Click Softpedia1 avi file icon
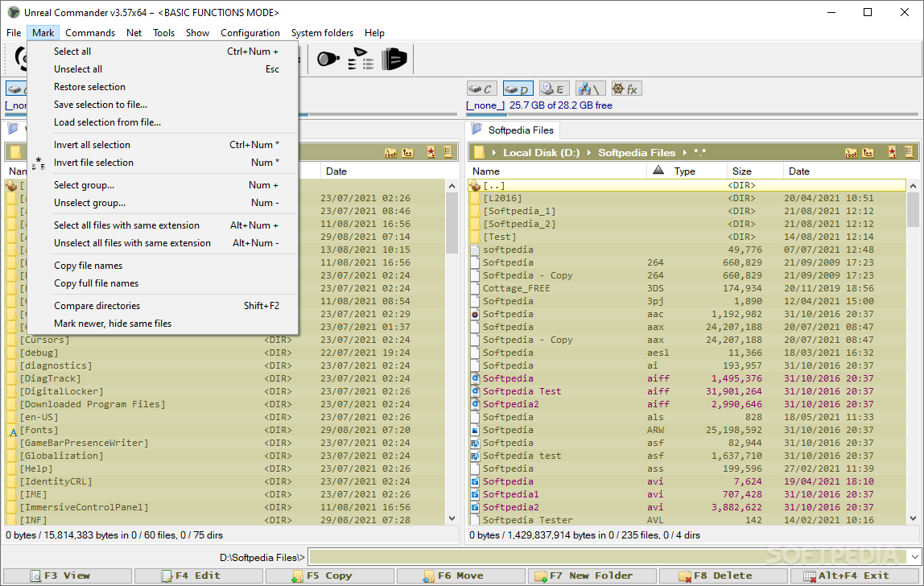The image size is (924, 586). coord(475,494)
